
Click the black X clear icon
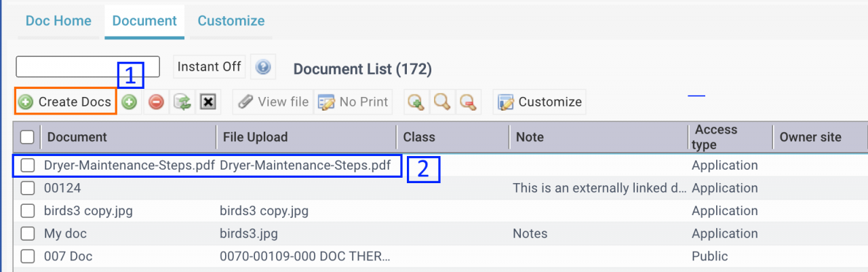click(x=208, y=102)
